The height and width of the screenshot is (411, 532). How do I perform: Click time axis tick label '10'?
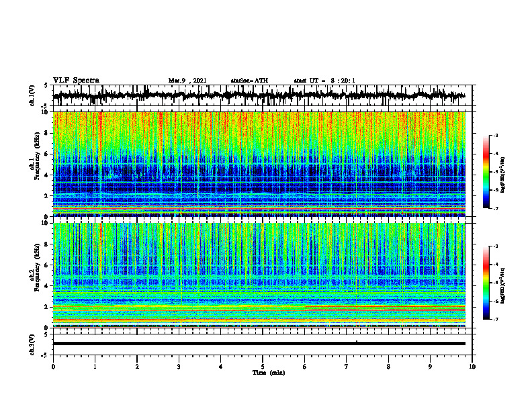pyautogui.click(x=472, y=367)
